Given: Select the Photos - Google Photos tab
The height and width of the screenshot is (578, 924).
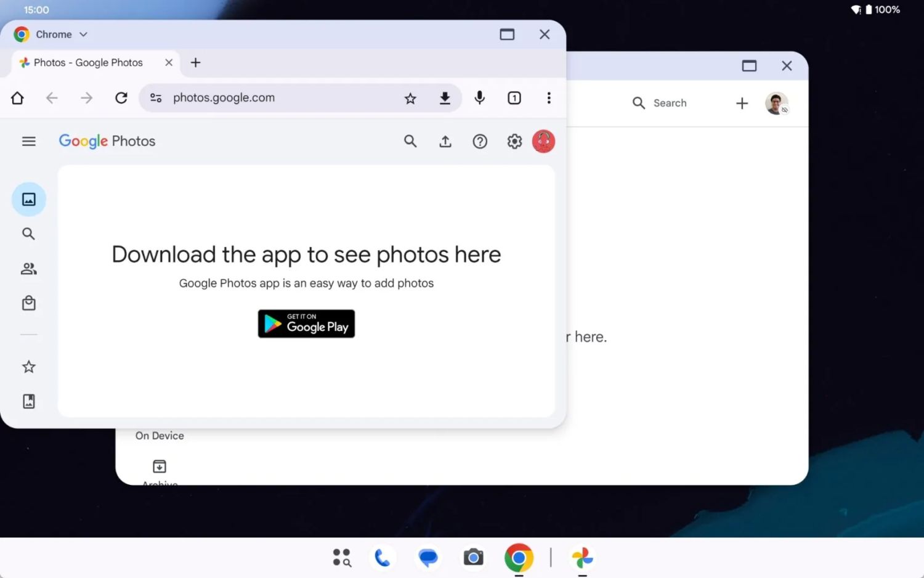Looking at the screenshot, I should [88, 63].
